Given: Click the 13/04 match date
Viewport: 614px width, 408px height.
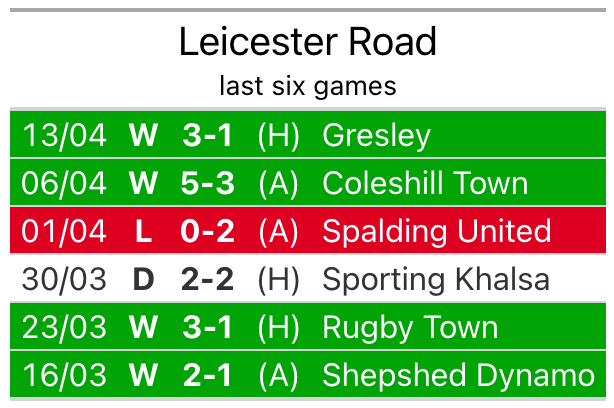Looking at the screenshot, I should tap(64, 135).
